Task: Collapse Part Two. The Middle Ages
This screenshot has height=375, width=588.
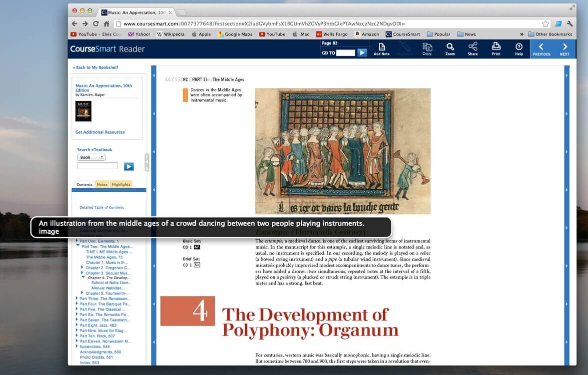Action: click(78, 245)
